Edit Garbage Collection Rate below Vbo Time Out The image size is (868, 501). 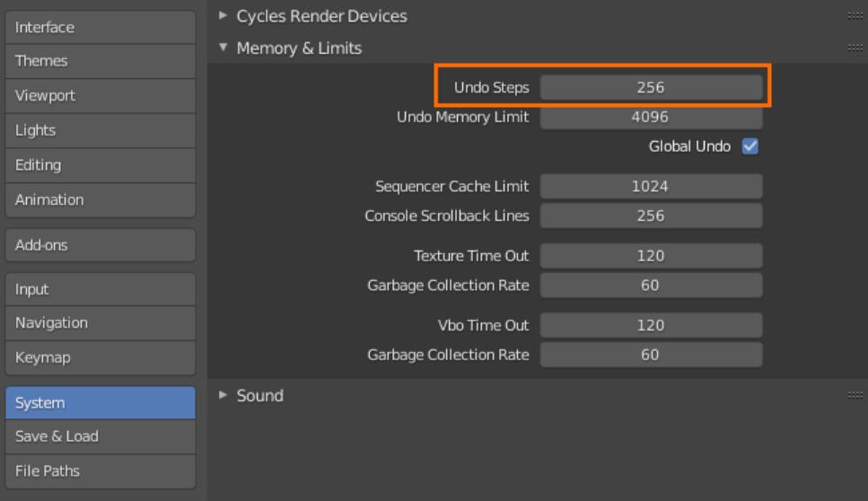click(x=651, y=355)
